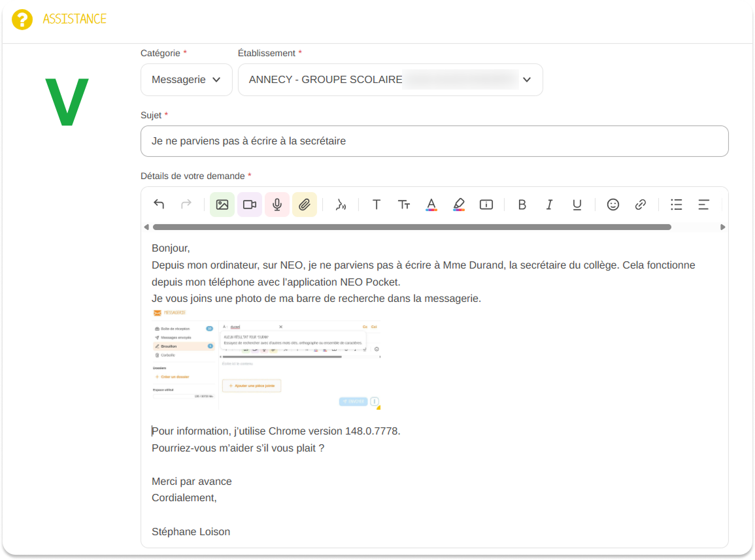Click the embedded messagerie screenshot image
Image resolution: width=755 pixels, height=560 pixels.
click(267, 359)
